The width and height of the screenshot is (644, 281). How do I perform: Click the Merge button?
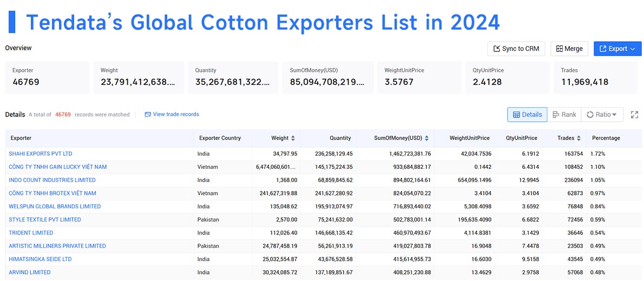click(x=569, y=49)
